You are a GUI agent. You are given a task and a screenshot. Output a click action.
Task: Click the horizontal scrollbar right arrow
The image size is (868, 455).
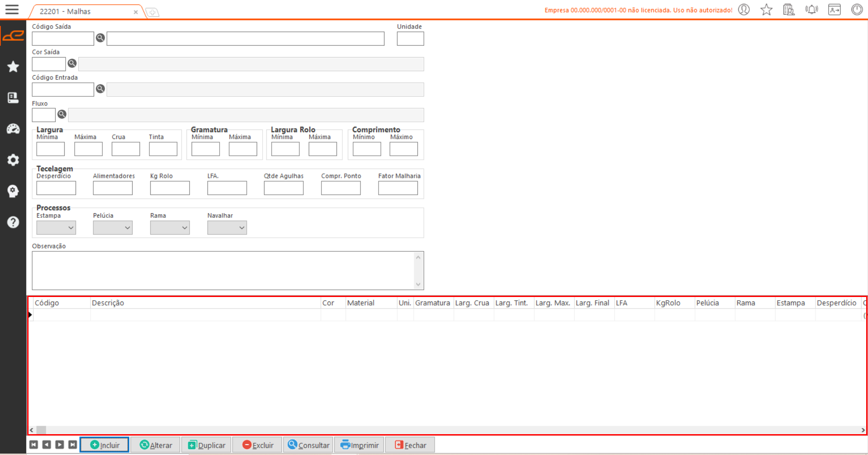click(863, 430)
